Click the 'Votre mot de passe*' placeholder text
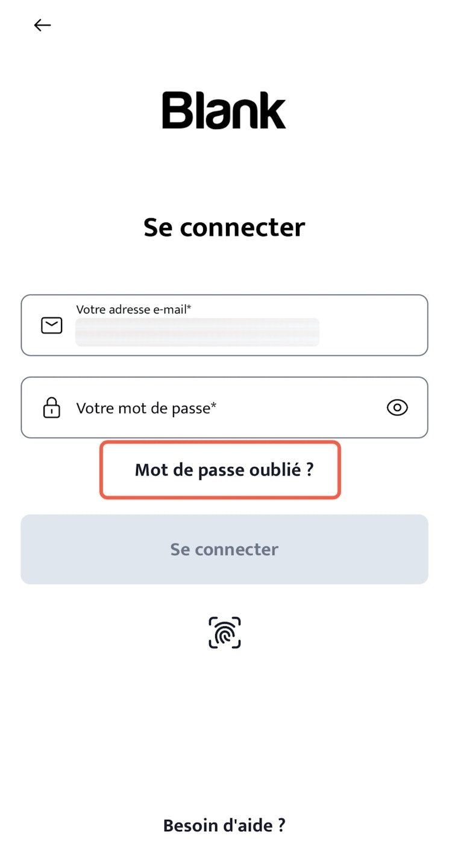Viewport: 452px width, 868px height. pos(146,408)
